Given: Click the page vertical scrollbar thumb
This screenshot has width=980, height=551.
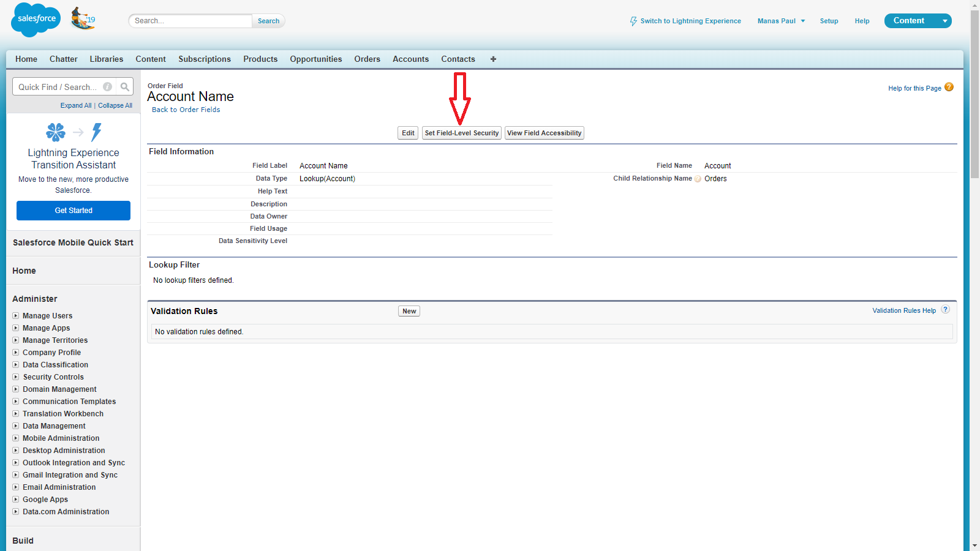Looking at the screenshot, I should tap(974, 93).
